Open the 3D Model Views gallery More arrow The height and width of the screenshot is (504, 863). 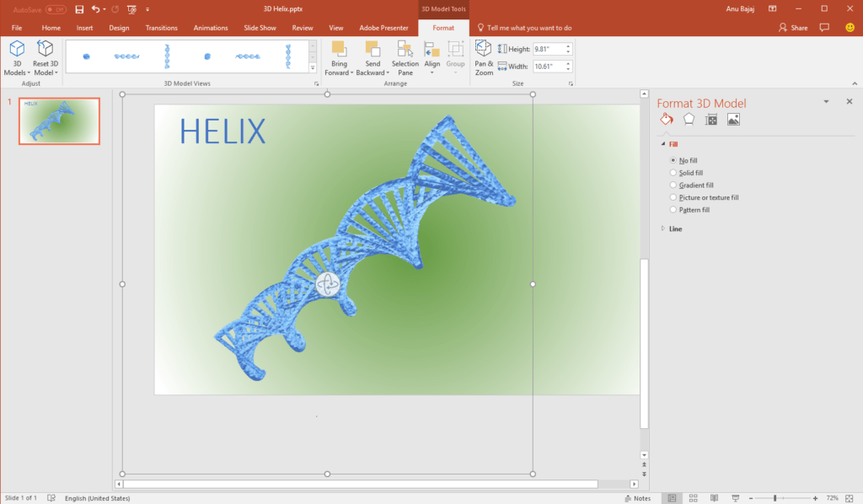tap(313, 67)
